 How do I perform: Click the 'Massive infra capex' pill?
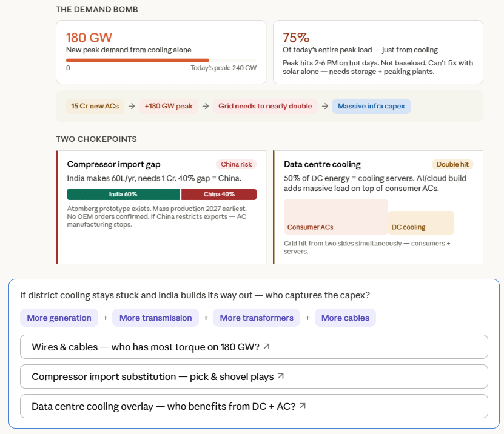point(371,106)
